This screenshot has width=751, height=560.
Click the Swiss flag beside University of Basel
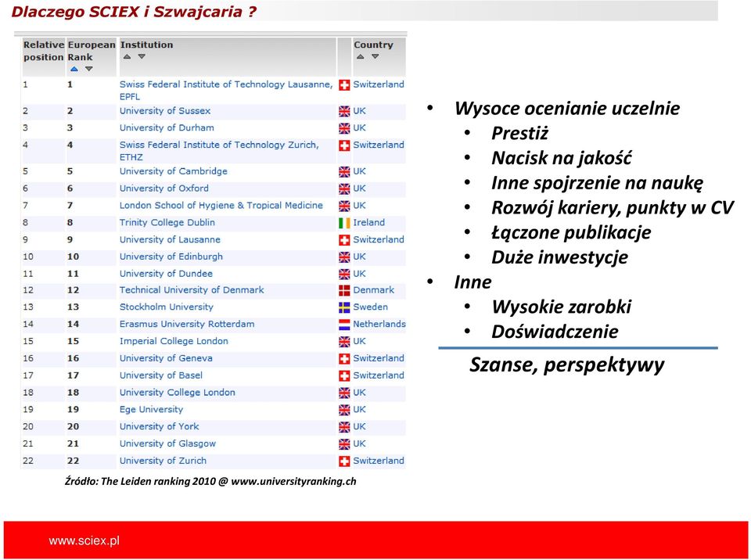tap(344, 376)
